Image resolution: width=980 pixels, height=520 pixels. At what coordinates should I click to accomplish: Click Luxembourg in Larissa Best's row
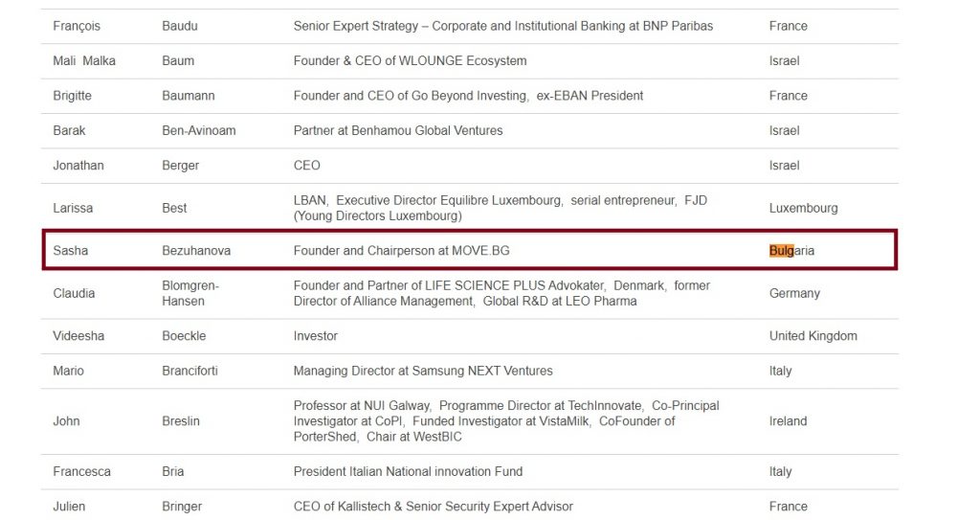[803, 208]
